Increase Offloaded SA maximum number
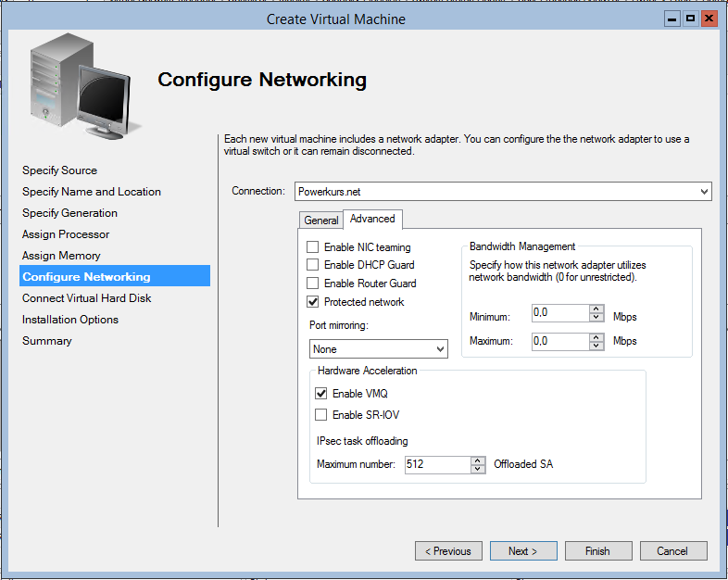This screenshot has height=580, width=728. tap(478, 460)
